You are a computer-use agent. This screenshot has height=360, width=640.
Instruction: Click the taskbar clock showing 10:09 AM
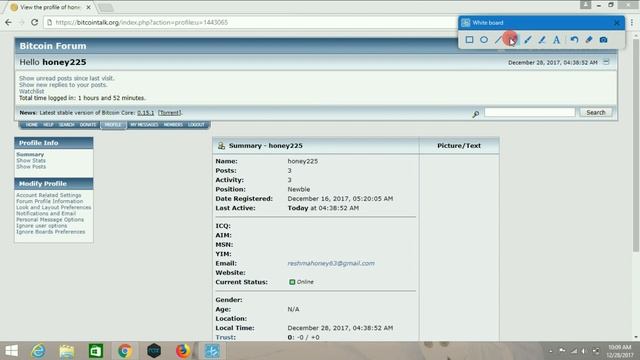[x=619, y=351]
